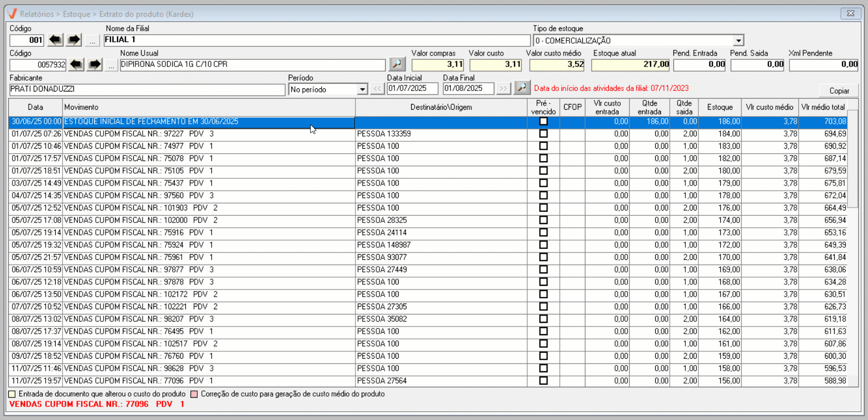This screenshot has height=420, width=868.
Task: Click pink custo correction legend swatch
Action: click(x=194, y=394)
